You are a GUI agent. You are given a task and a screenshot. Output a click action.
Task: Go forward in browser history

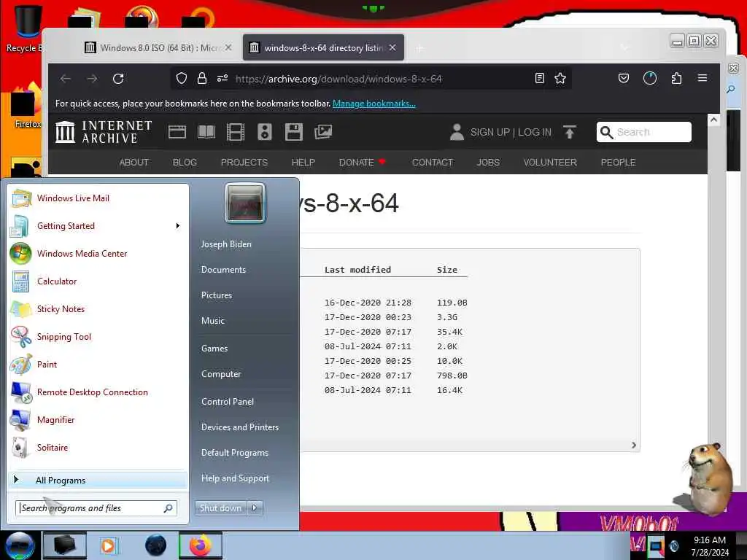tap(92, 79)
